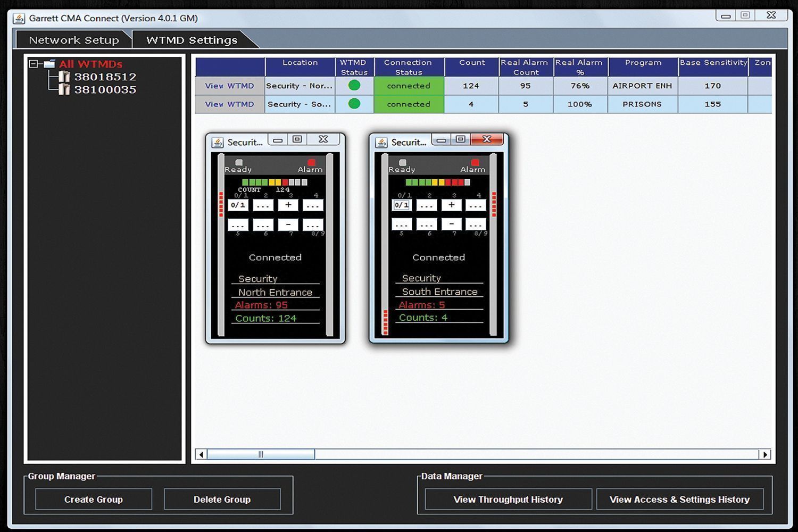Click the plus button in North Entrance panel

coord(288,205)
